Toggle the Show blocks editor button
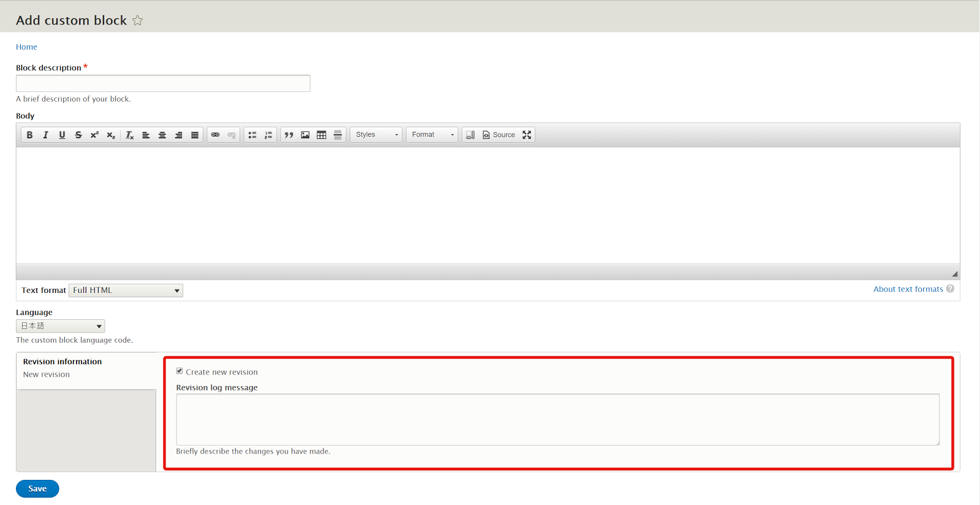The width and height of the screenshot is (980, 505). pyautogui.click(x=470, y=135)
